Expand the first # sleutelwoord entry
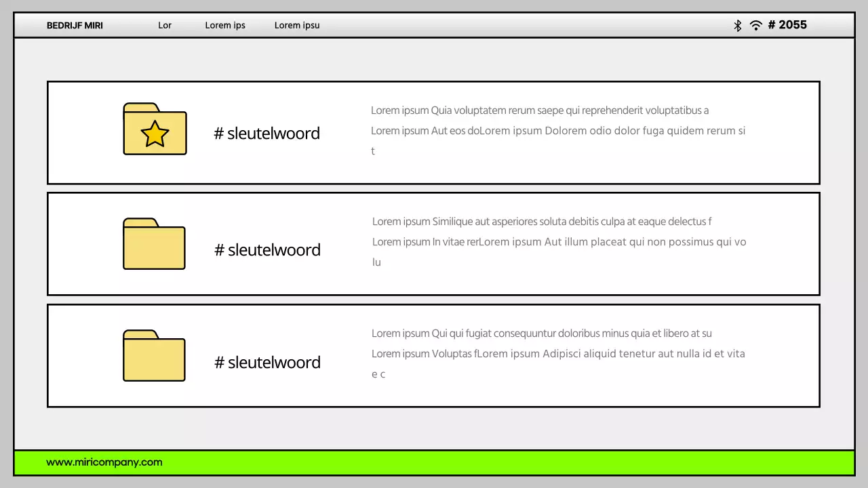This screenshot has width=868, height=488. pos(267,133)
